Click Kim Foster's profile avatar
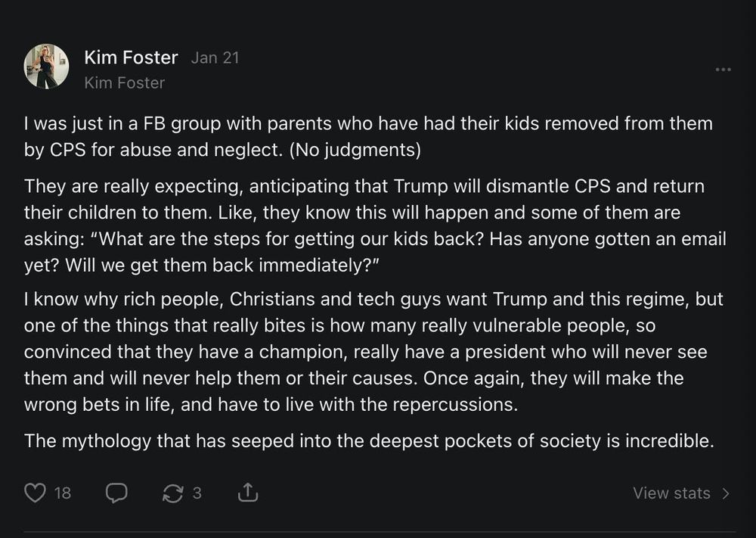Viewport: 756px width, 538px height. pos(47,67)
